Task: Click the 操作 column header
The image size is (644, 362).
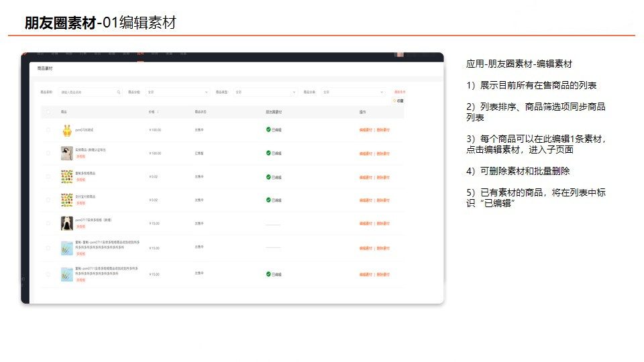Action: click(363, 112)
